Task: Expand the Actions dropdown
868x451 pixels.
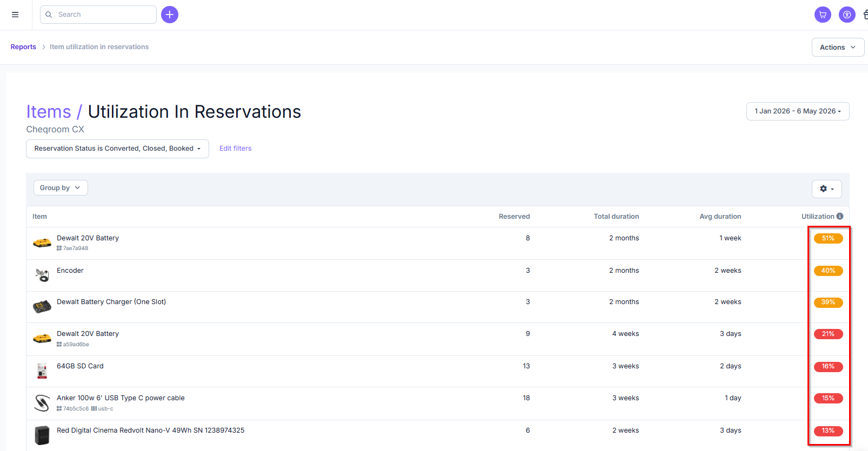Action: 838,47
